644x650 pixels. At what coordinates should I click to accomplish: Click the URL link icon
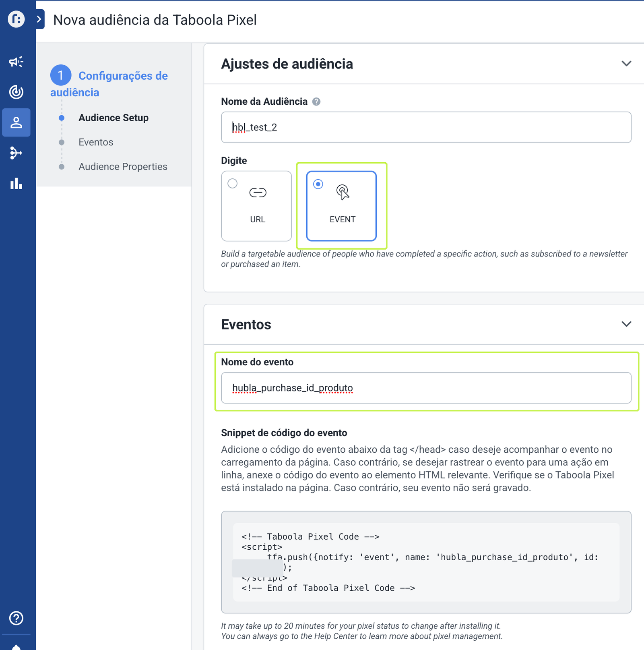tap(258, 193)
